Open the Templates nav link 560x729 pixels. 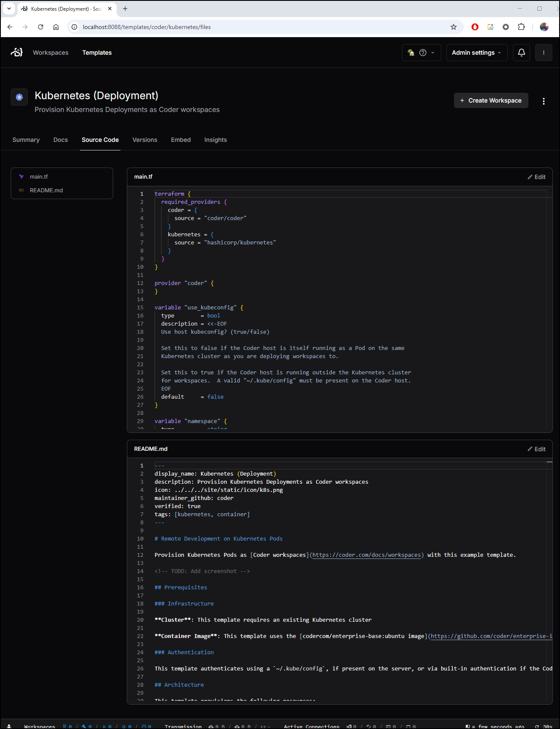point(97,53)
